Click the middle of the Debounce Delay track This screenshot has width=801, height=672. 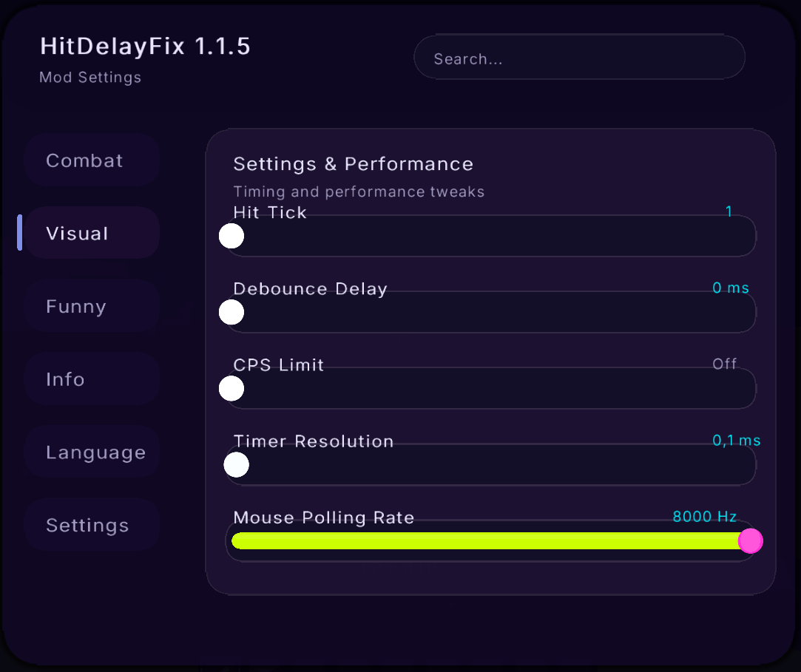tap(491, 312)
